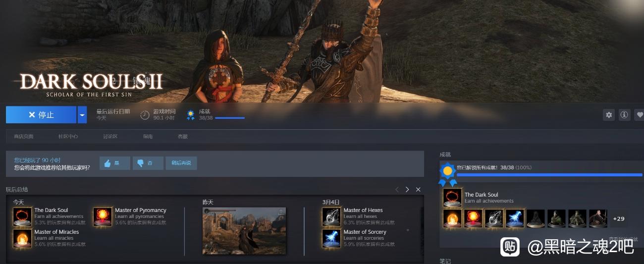Open the game info icon
Image resolution: width=644 pixels, height=264 pixels.
coord(624,115)
